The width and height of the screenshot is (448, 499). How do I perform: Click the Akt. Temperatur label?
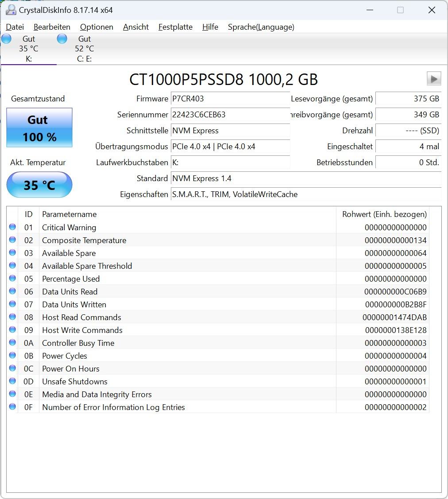pos(38,162)
